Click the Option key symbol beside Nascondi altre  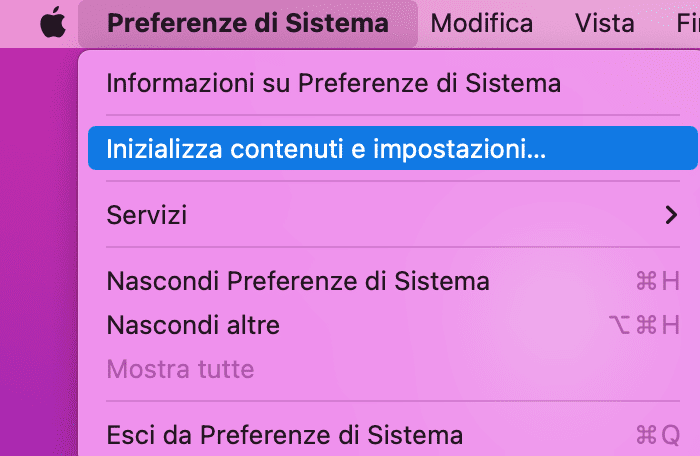click(x=620, y=325)
